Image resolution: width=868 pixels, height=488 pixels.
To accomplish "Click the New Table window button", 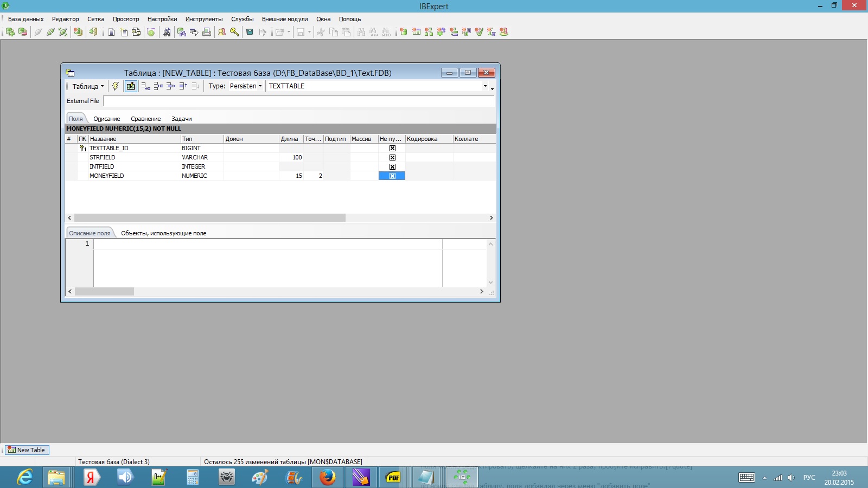I will (x=27, y=450).
